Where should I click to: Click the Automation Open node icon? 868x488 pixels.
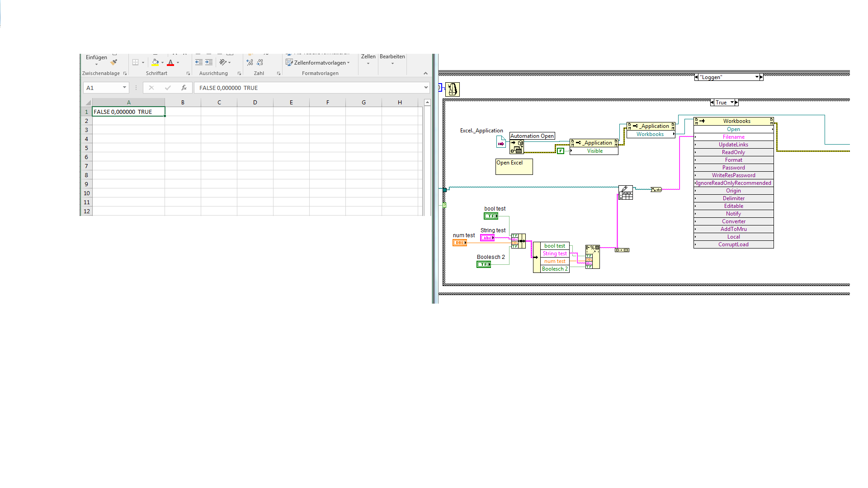click(517, 147)
